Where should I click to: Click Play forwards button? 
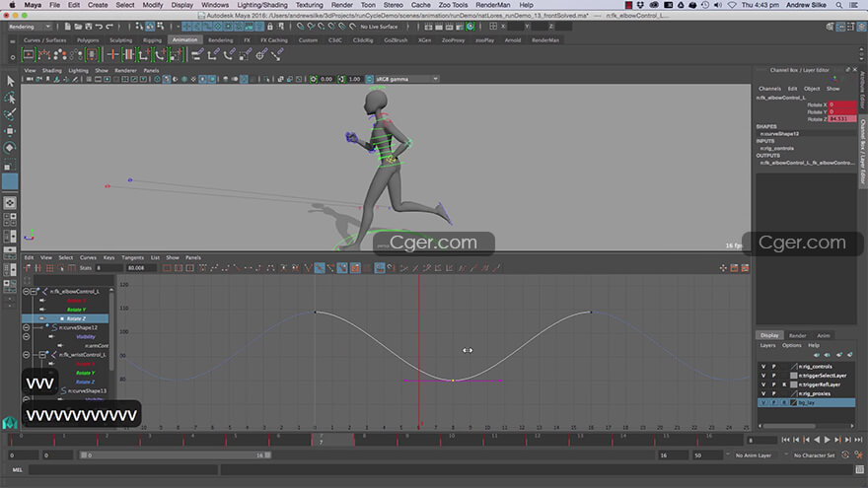point(827,440)
